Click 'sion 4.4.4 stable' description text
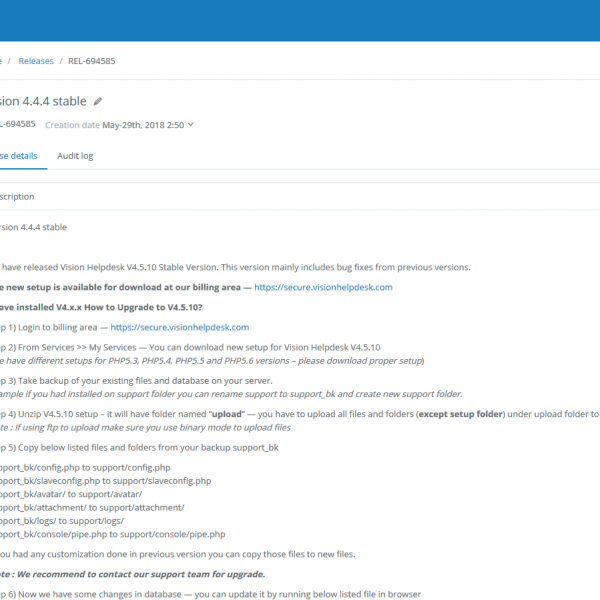This screenshot has width=600, height=600. click(33, 227)
